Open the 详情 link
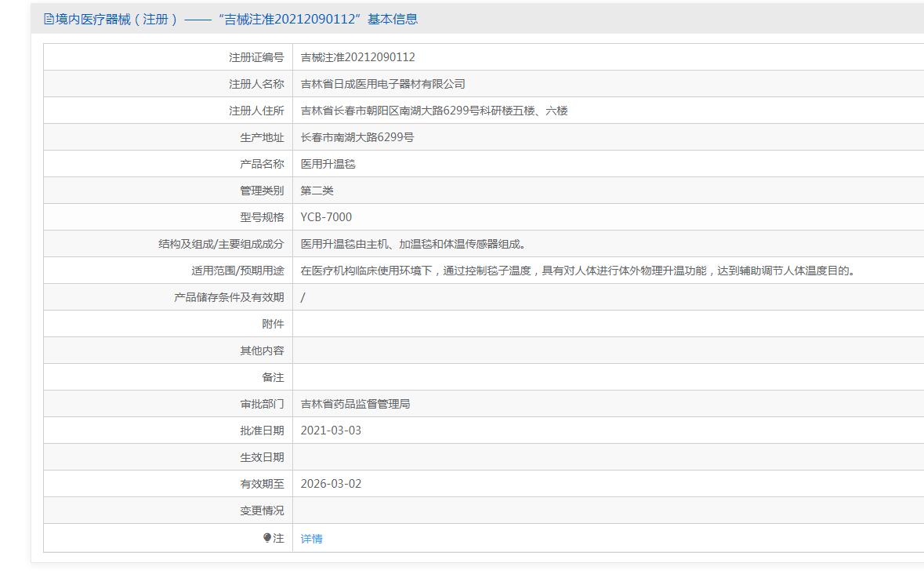Viewport: 924px width, 585px height. click(x=311, y=539)
